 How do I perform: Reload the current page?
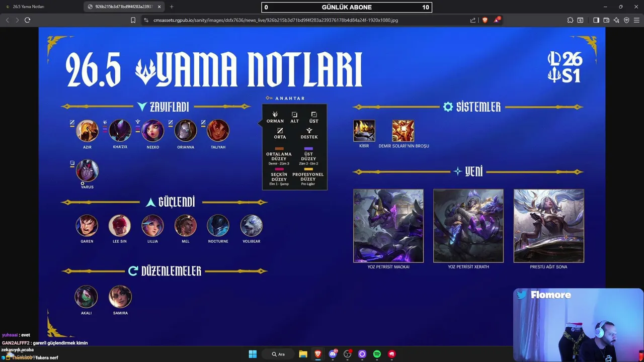click(27, 20)
